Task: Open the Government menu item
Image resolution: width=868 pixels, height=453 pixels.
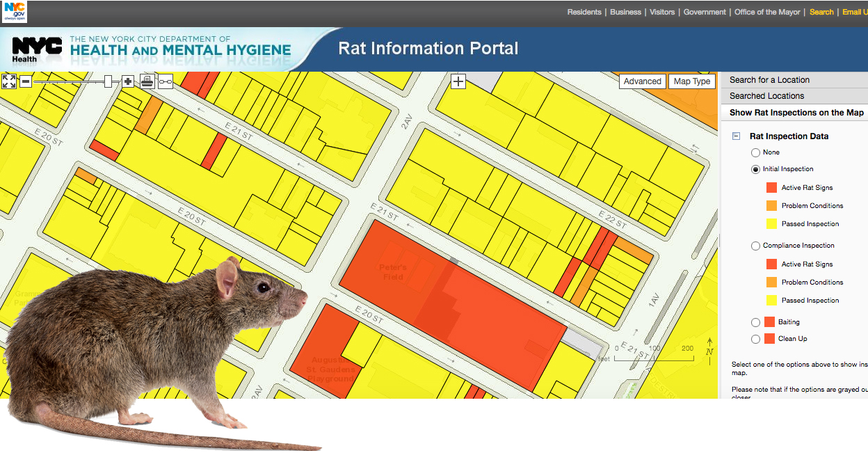Action: click(x=705, y=12)
